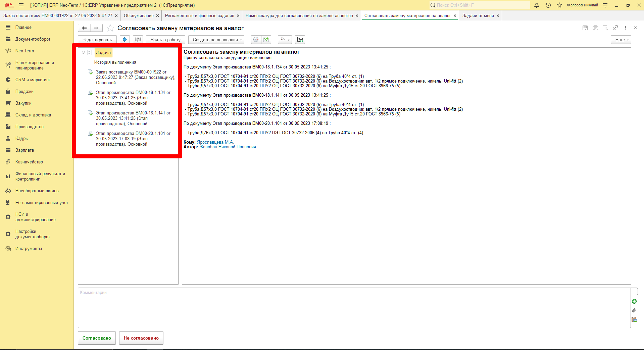Open the vertical three-dot menu
Image resolution: width=644 pixels, height=350 pixels.
point(625,28)
